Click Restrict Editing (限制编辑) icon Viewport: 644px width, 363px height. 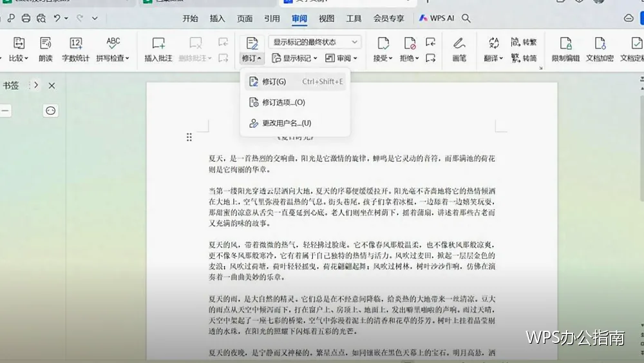coord(565,43)
